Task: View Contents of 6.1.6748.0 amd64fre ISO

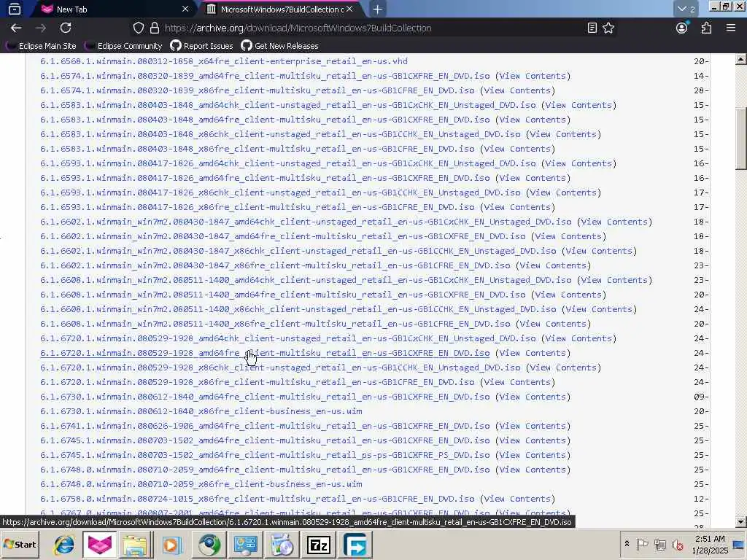Action: point(532,470)
